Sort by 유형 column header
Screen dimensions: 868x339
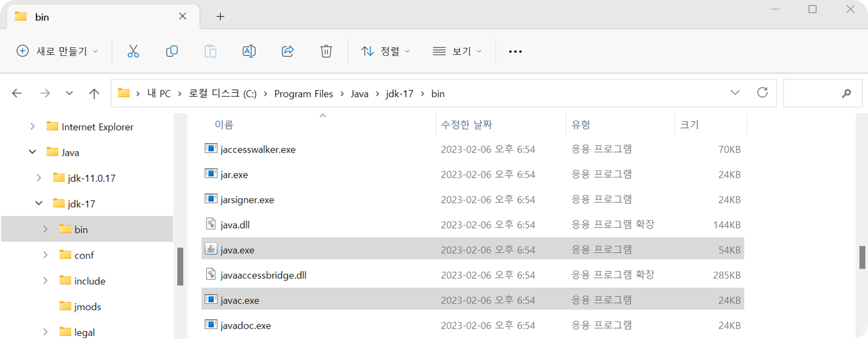pos(581,125)
